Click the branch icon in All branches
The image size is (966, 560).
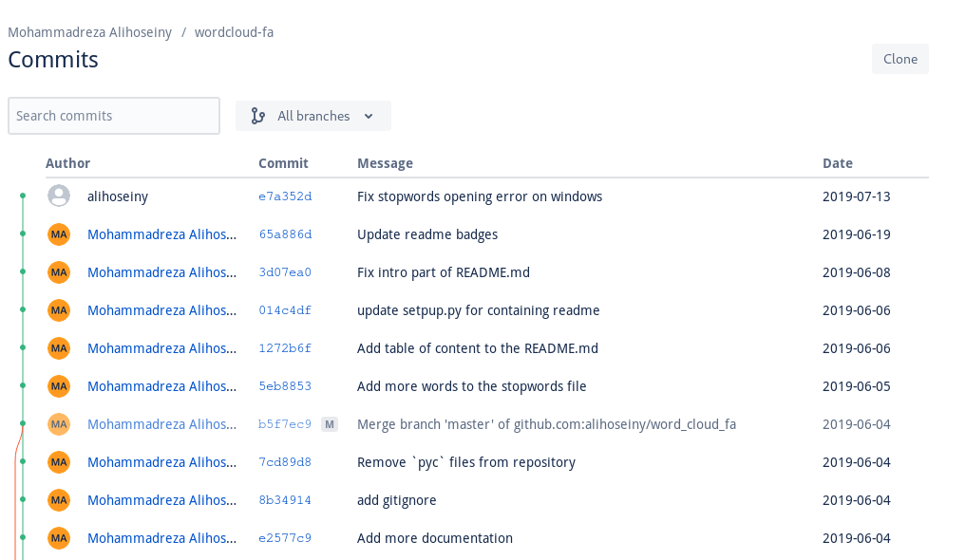pos(258,116)
